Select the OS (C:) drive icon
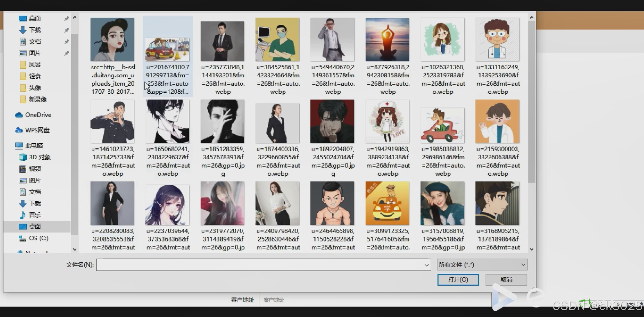 coord(23,238)
